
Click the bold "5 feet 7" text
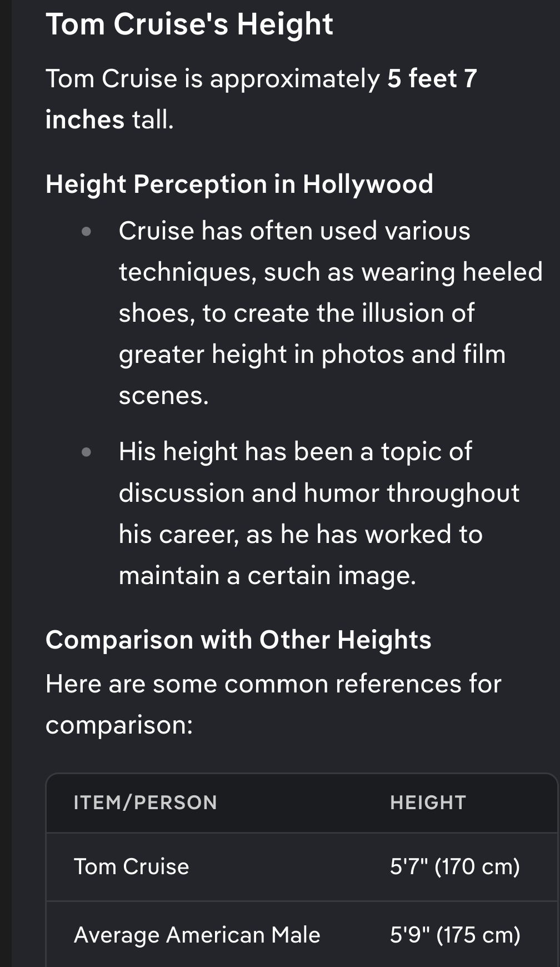pos(432,78)
